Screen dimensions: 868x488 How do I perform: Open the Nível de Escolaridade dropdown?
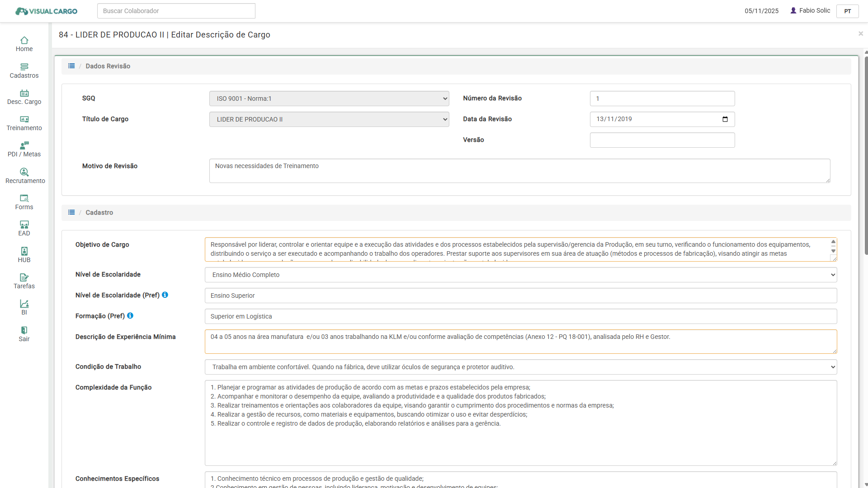point(520,275)
